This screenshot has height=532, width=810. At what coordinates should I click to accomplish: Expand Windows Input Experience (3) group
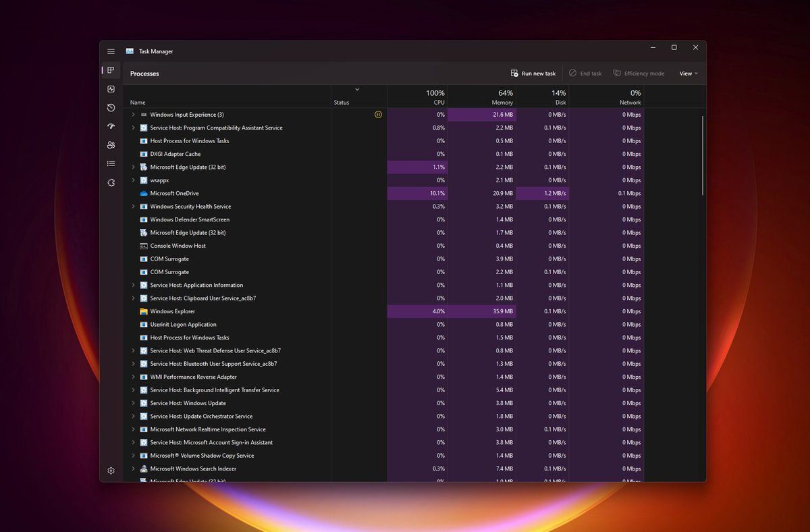[133, 115]
